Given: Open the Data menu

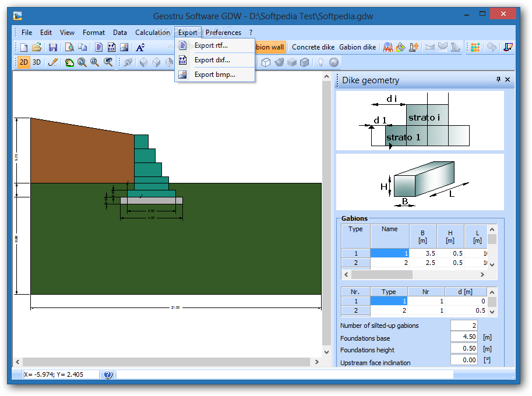Looking at the screenshot, I should pos(120,33).
